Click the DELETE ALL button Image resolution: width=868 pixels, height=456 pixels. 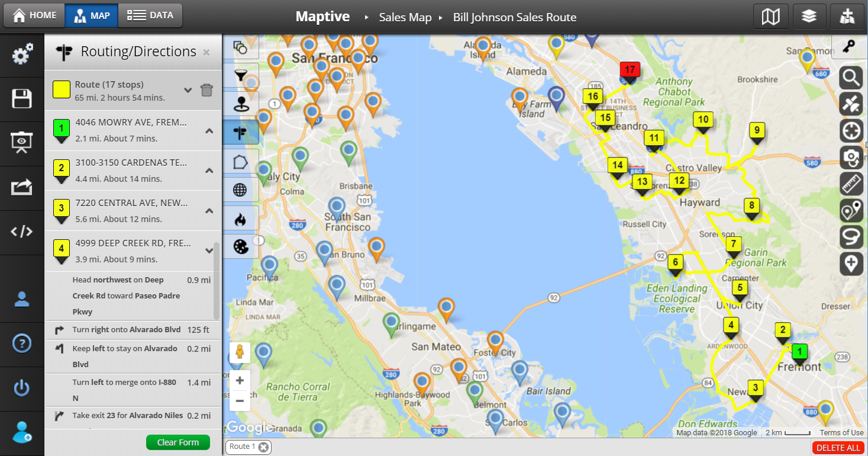838,448
